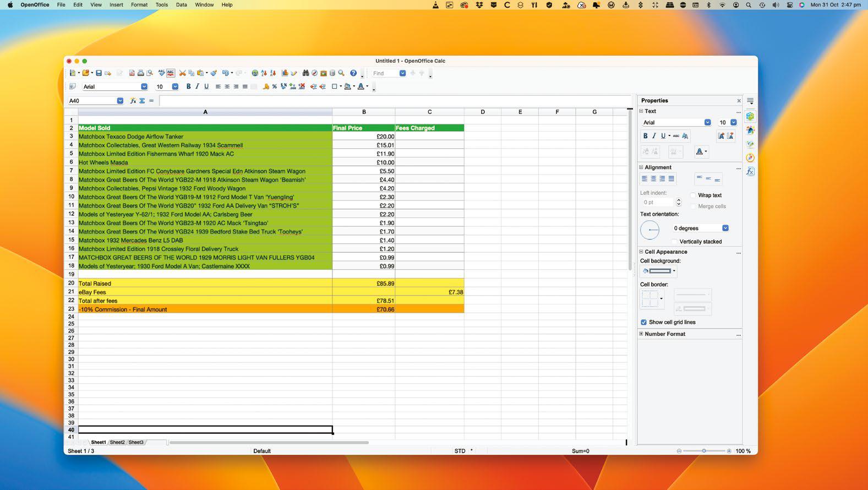Open the Format menu

pos(139,4)
